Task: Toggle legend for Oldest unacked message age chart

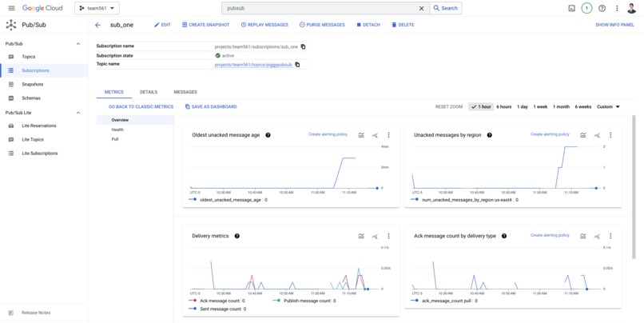Action: [x=361, y=135]
